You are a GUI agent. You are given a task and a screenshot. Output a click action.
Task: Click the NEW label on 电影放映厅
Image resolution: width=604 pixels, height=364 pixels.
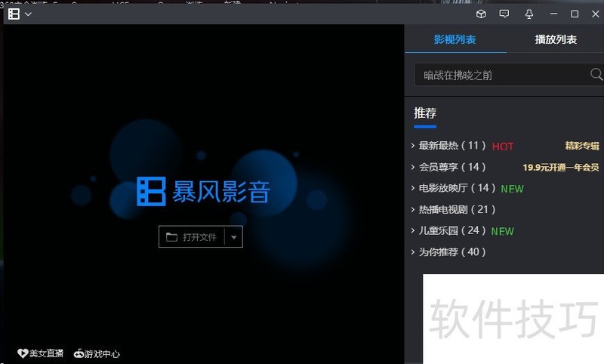coord(513,189)
